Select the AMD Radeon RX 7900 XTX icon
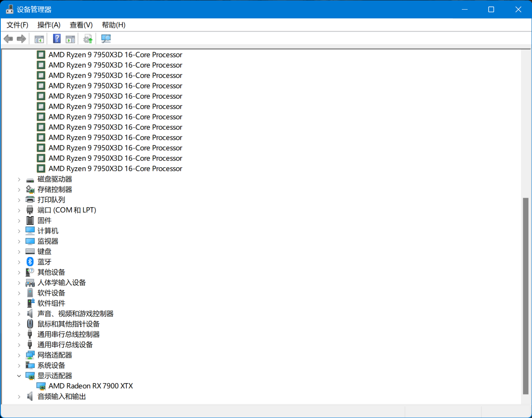This screenshot has width=532, height=418. pyautogui.click(x=41, y=386)
